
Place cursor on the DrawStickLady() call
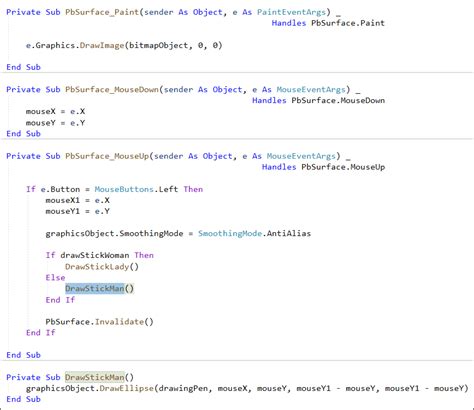(102, 266)
